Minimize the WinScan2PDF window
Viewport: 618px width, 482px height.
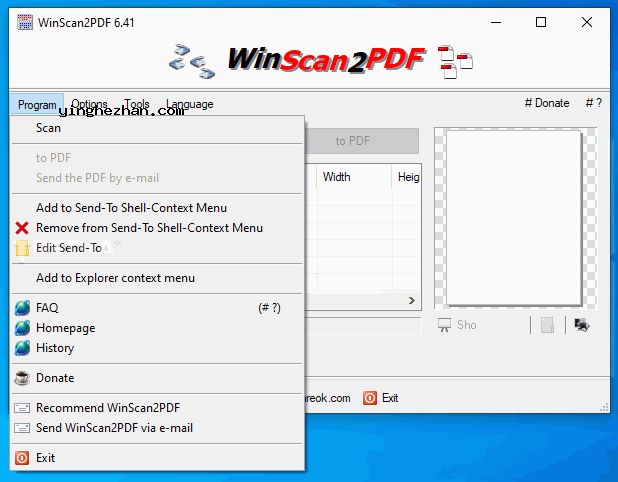coord(496,22)
